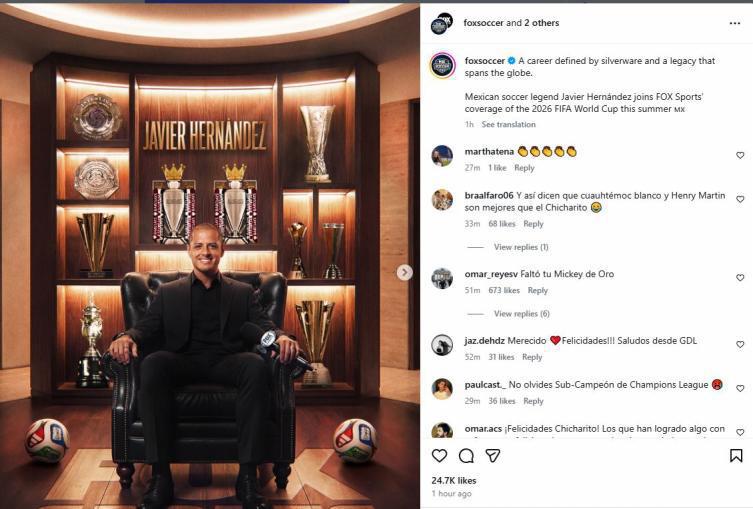Viewport: 753px width, 509px height.
Task: Open the 24.7K likes list
Action: [454, 480]
